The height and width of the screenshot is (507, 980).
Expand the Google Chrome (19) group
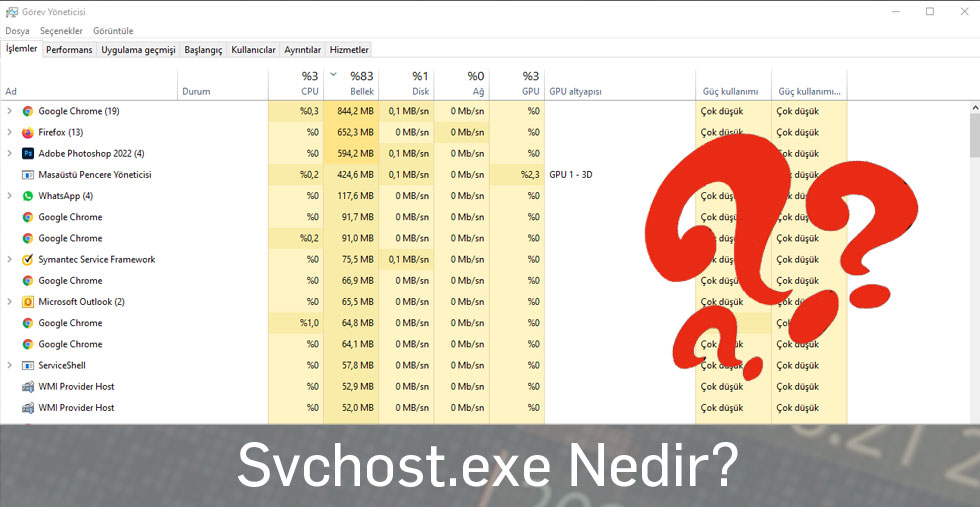tap(9, 111)
